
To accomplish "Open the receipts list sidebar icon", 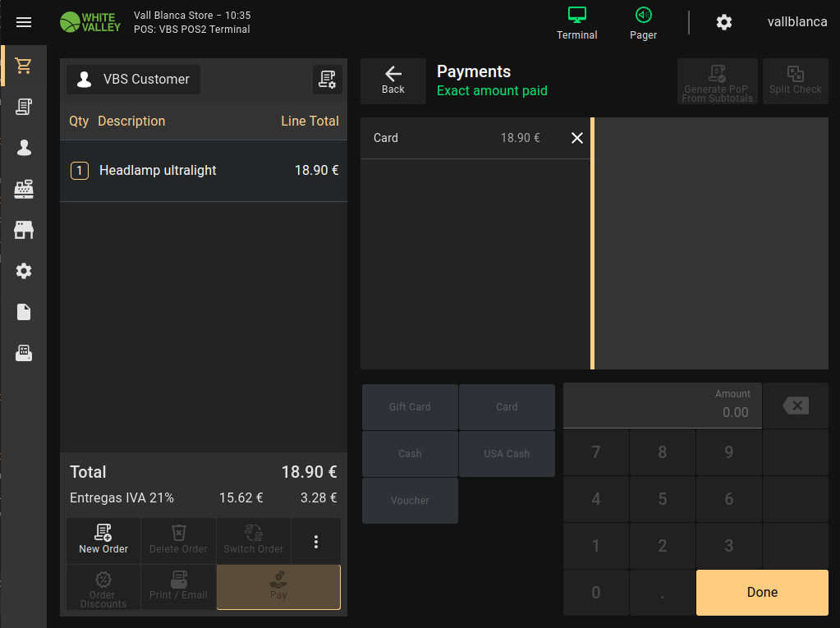I will click(x=24, y=107).
